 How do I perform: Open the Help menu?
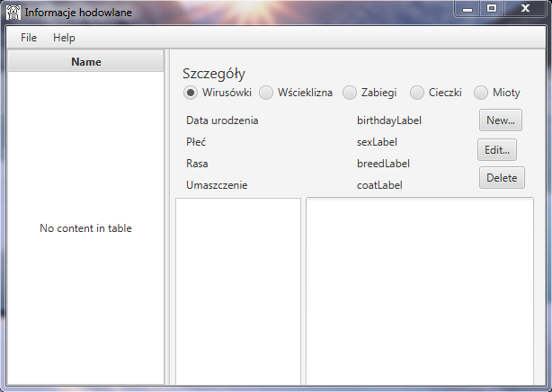coord(64,38)
